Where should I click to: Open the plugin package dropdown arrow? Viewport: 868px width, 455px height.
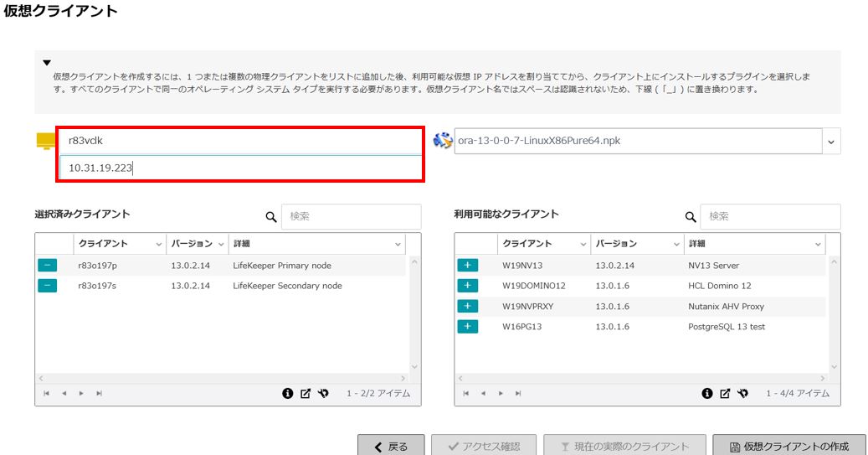point(831,142)
